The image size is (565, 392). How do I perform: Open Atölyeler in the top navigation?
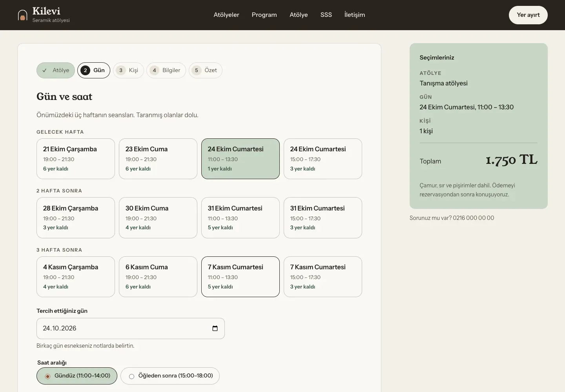(x=226, y=15)
